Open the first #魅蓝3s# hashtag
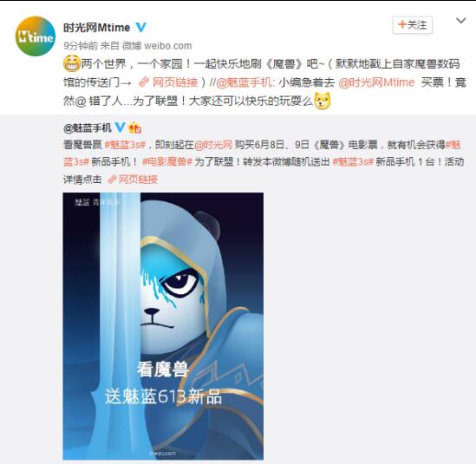476x464 pixels. click(125, 145)
